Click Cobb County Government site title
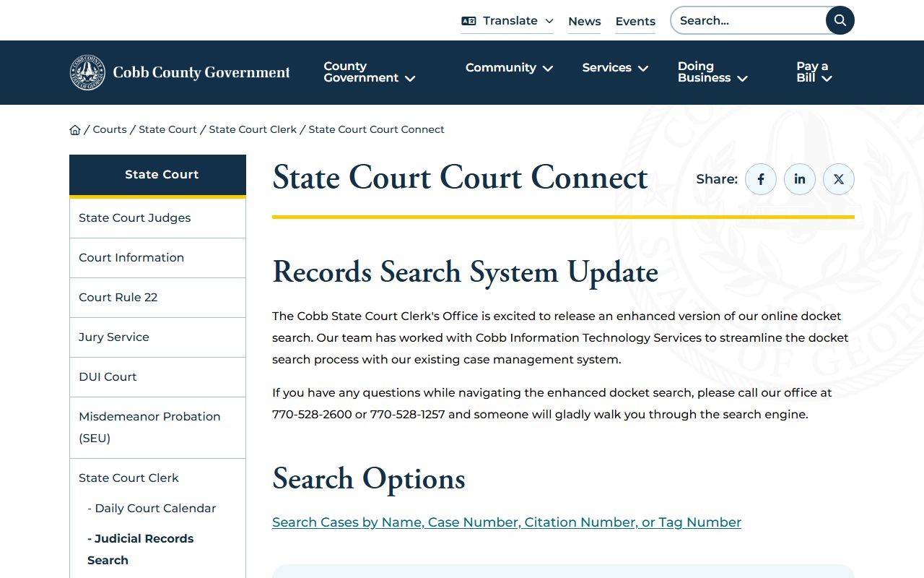This screenshot has width=924, height=578. pos(201,72)
